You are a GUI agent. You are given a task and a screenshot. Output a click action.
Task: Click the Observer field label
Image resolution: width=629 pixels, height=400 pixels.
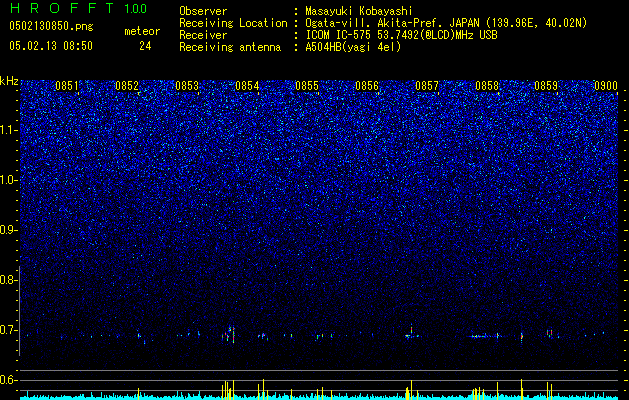click(x=203, y=11)
